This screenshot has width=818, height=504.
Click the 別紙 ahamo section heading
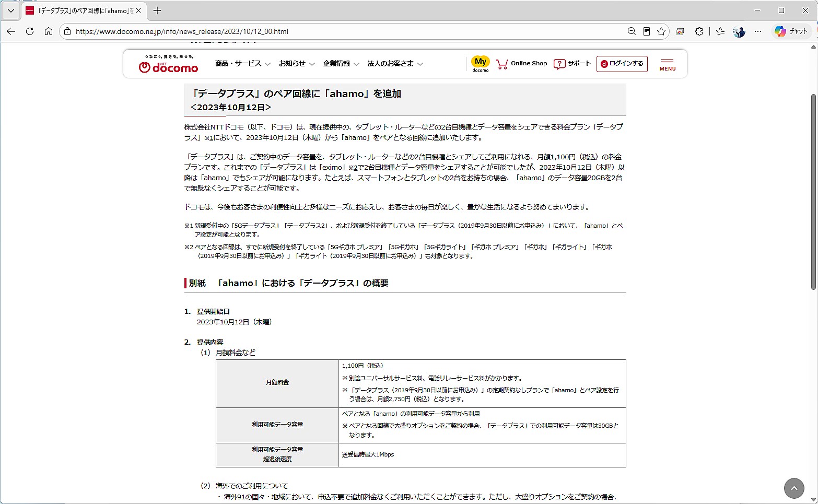coord(289,283)
